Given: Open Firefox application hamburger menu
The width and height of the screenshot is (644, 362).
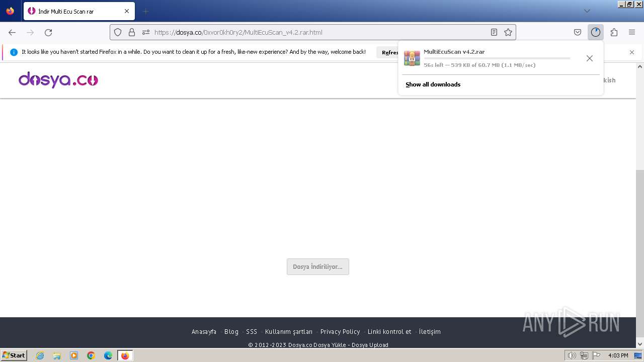Looking at the screenshot, I should (x=632, y=32).
